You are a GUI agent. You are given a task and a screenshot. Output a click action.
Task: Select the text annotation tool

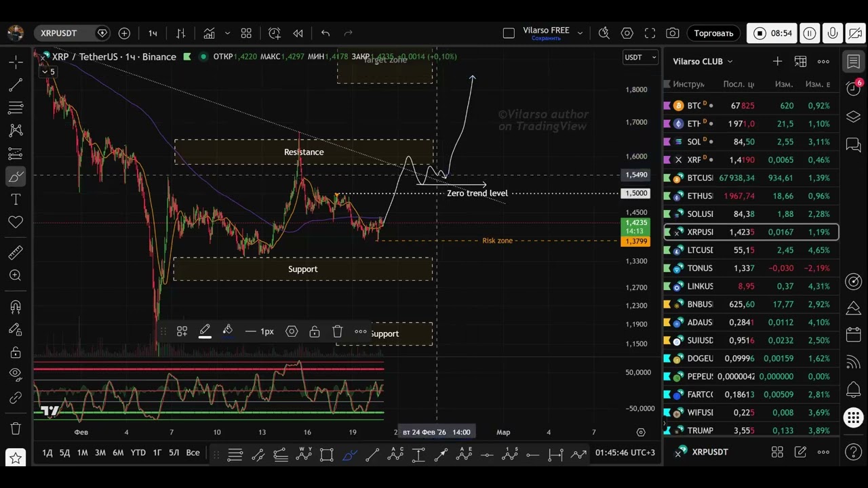[x=16, y=199]
